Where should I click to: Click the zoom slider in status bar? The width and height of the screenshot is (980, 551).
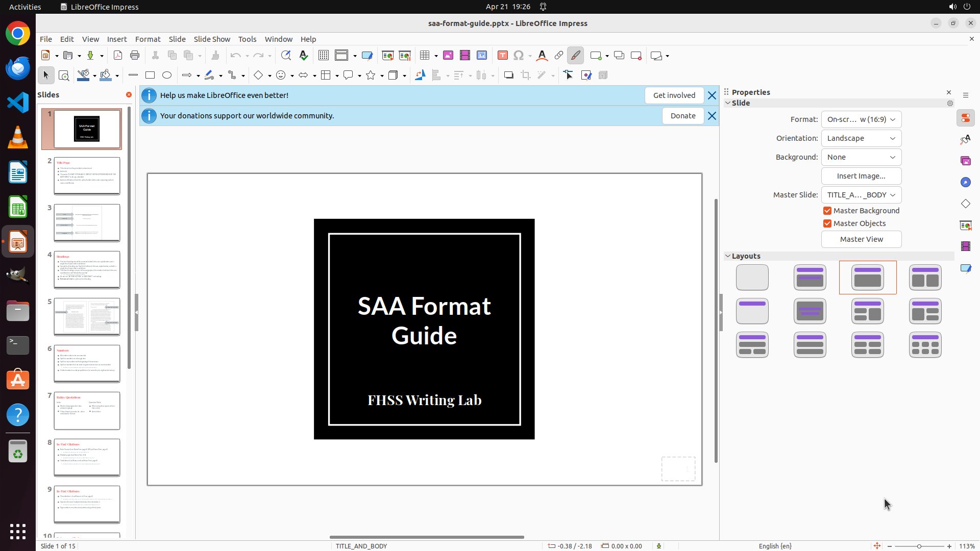pos(919,546)
